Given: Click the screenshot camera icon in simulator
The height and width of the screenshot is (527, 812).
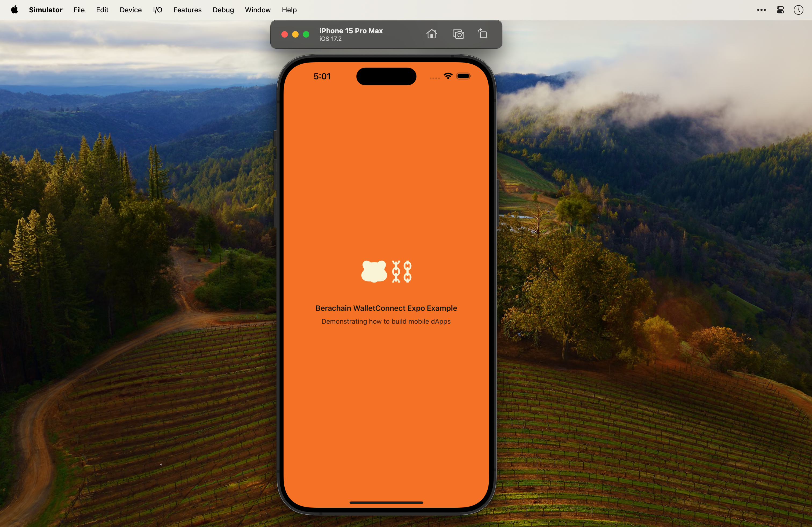Looking at the screenshot, I should (x=458, y=34).
